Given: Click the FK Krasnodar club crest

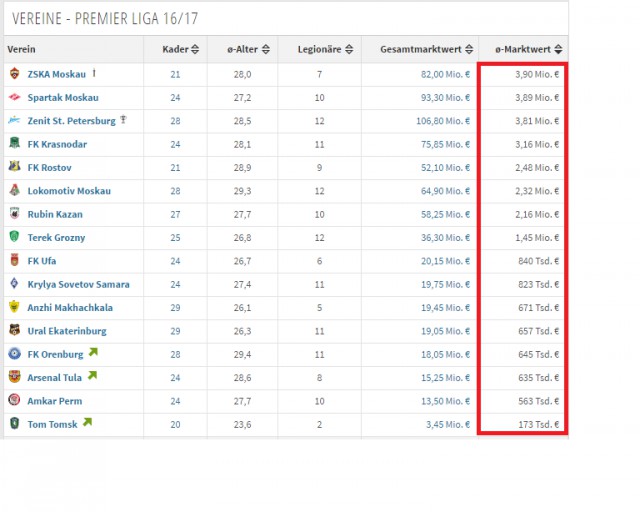Looking at the screenshot, I should coord(15,143).
